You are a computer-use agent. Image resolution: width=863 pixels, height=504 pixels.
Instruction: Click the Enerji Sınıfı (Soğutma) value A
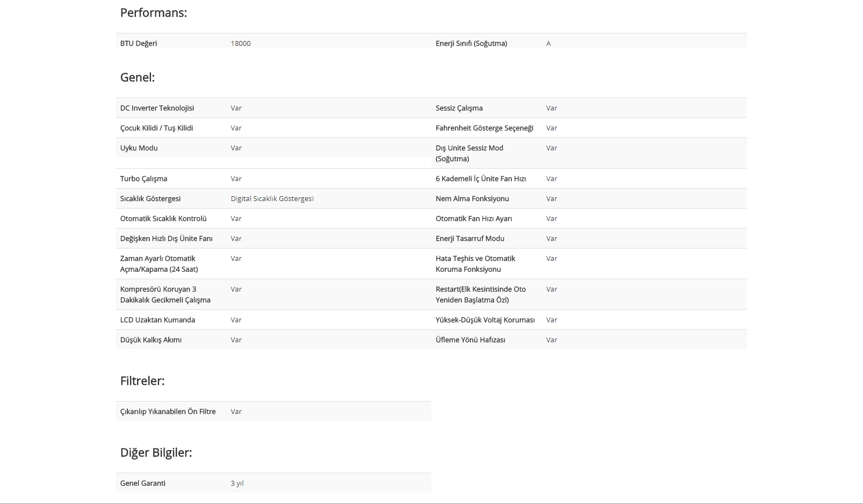pos(549,43)
